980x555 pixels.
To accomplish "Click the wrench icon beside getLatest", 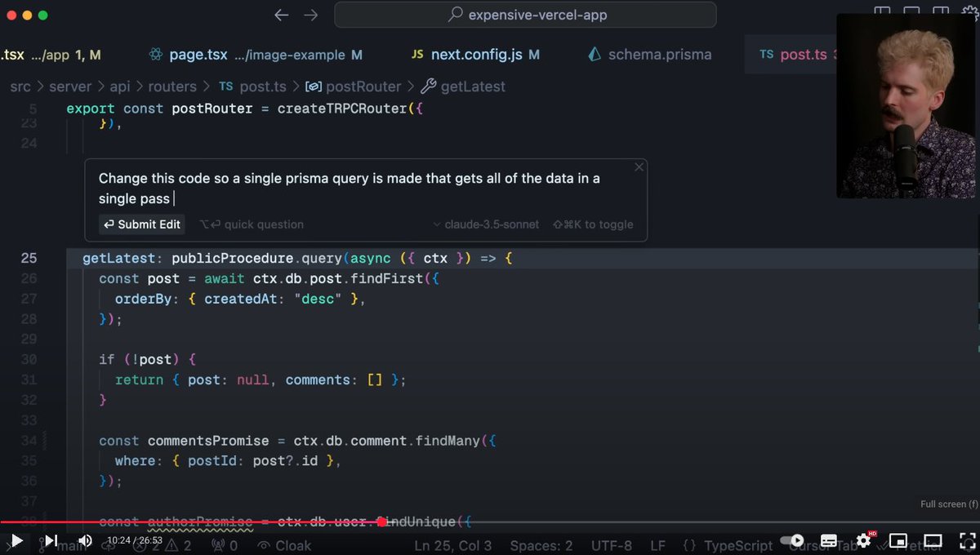I will click(429, 86).
